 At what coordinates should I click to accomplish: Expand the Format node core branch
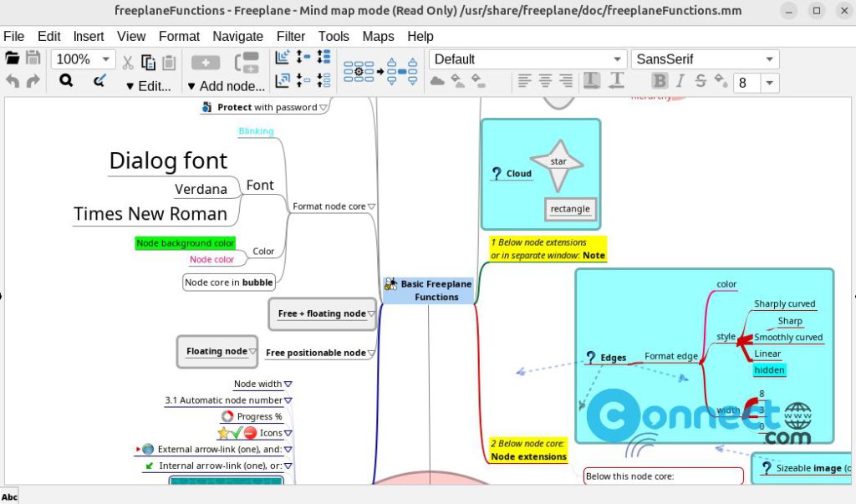click(x=371, y=206)
